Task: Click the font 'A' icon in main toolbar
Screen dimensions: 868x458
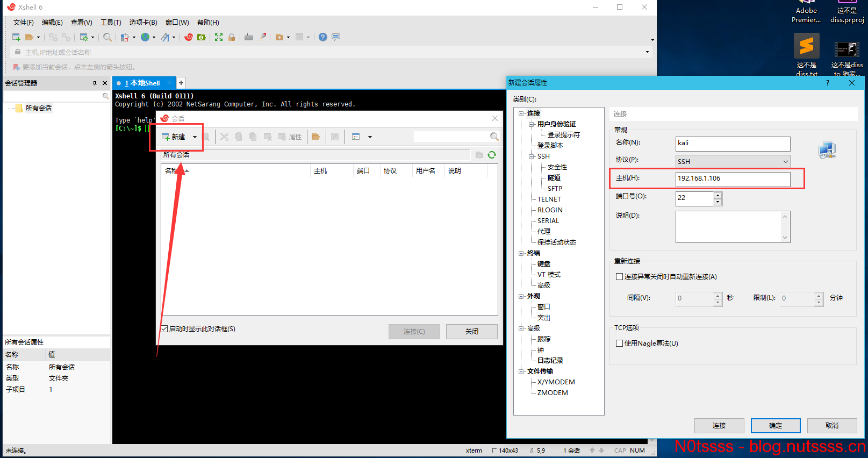Action: 165,37
